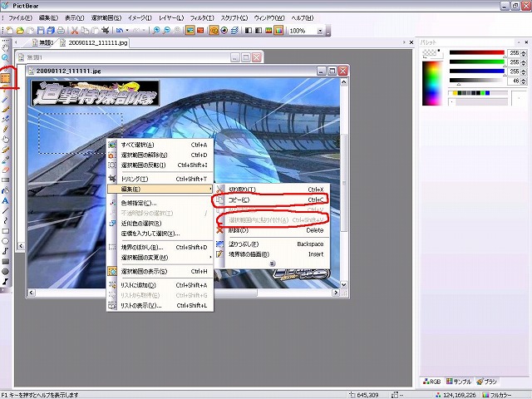The width and height of the screenshot is (532, 399).
Task: Select the rectangular selection tool
Action: point(5,78)
